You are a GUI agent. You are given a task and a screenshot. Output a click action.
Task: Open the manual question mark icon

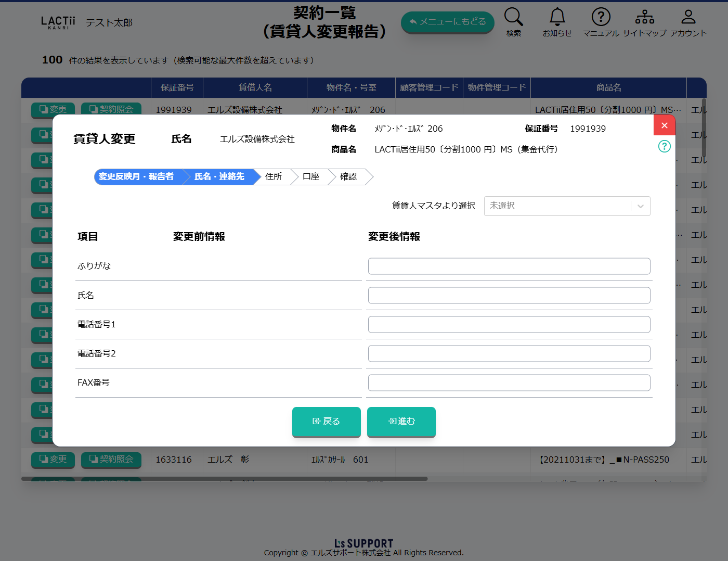(x=601, y=17)
